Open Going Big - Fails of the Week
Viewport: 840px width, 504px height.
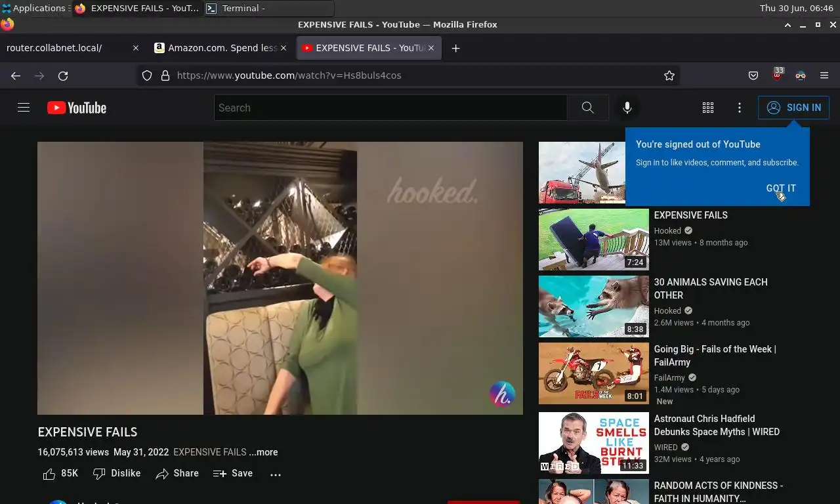715,356
